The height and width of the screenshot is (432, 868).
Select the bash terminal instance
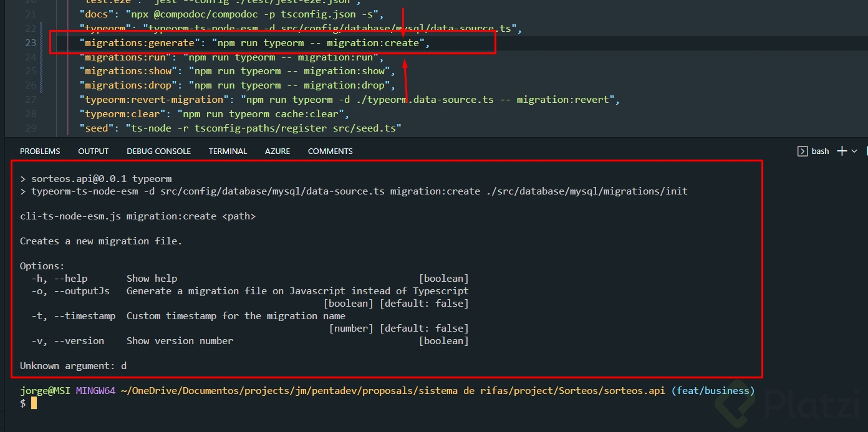click(814, 151)
